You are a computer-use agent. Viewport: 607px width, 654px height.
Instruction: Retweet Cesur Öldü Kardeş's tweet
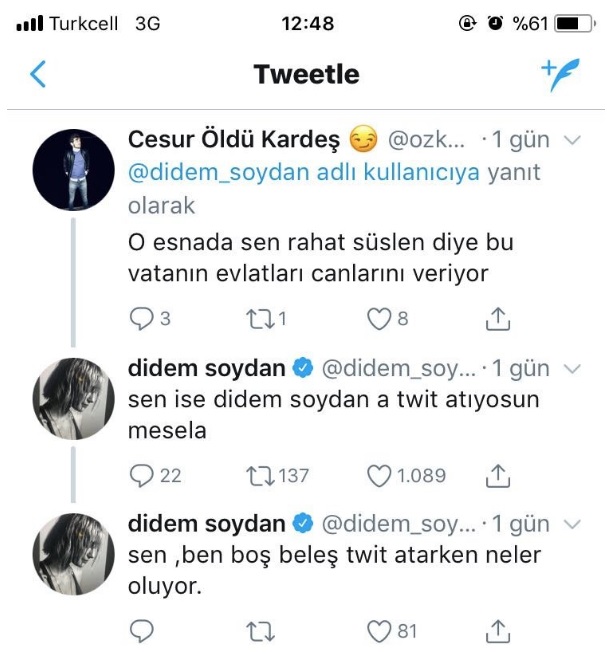[x=259, y=319]
